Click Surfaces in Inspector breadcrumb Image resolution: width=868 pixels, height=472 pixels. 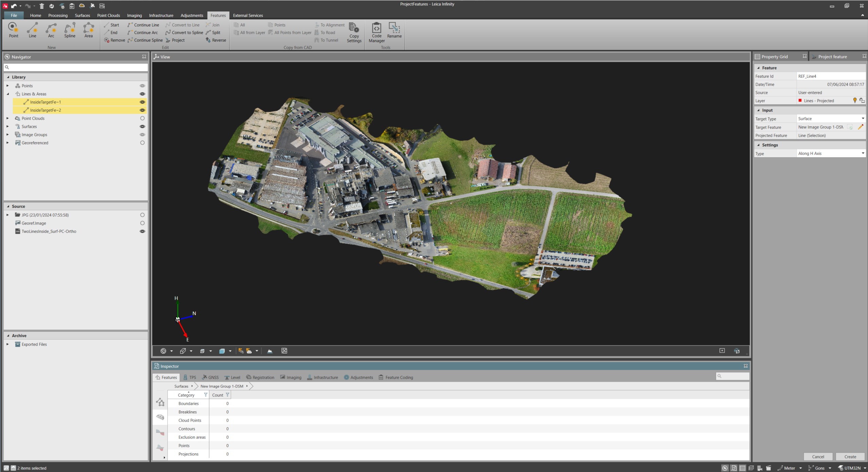tap(181, 386)
